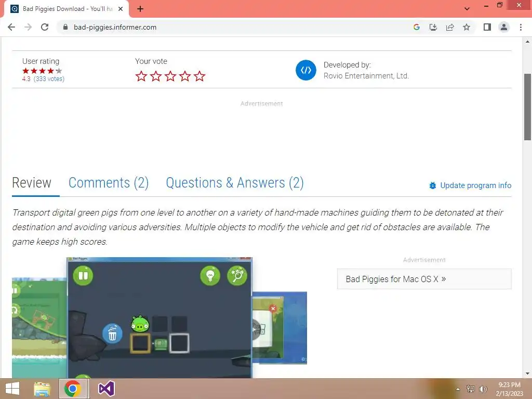Click the scrollbar down arrow
The height and width of the screenshot is (399, 532).
[x=527, y=374]
